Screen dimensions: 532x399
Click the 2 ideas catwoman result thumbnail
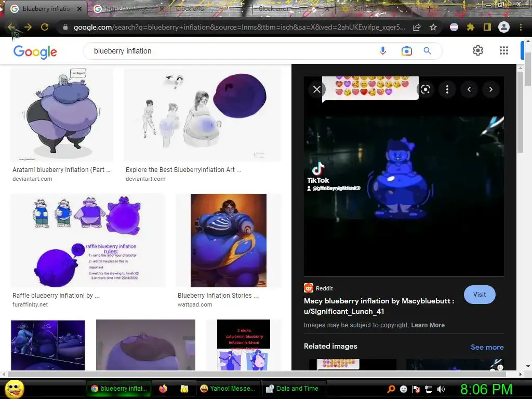pos(244,345)
